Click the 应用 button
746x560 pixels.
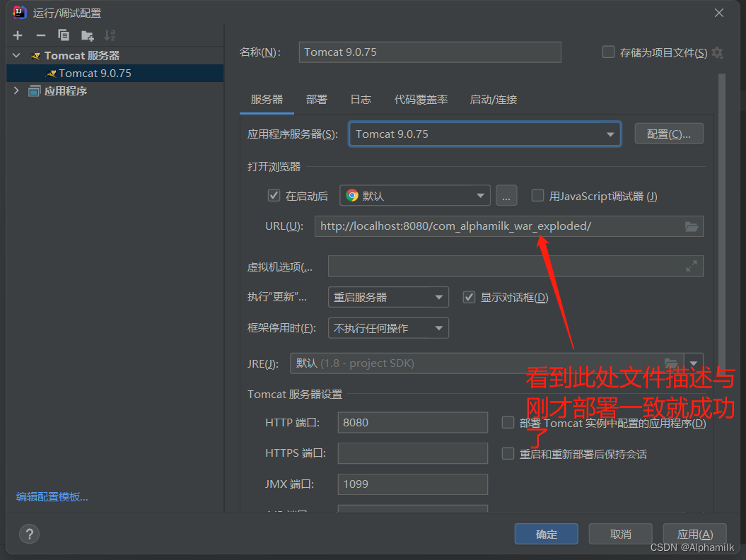pos(694,534)
